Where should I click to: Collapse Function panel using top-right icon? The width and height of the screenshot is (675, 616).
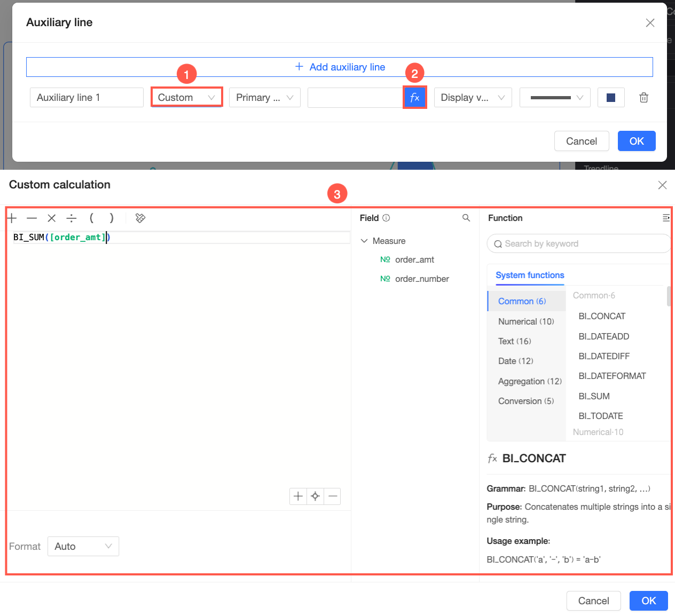(x=666, y=218)
